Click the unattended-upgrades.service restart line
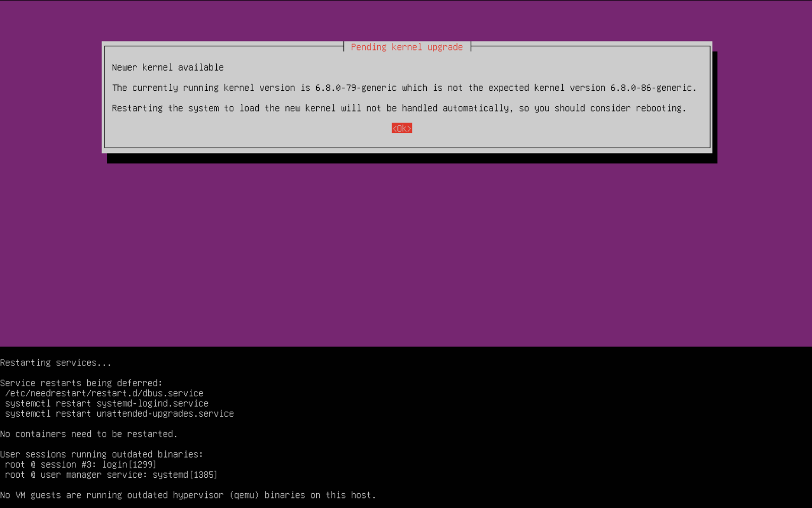The image size is (812, 508). click(119, 413)
